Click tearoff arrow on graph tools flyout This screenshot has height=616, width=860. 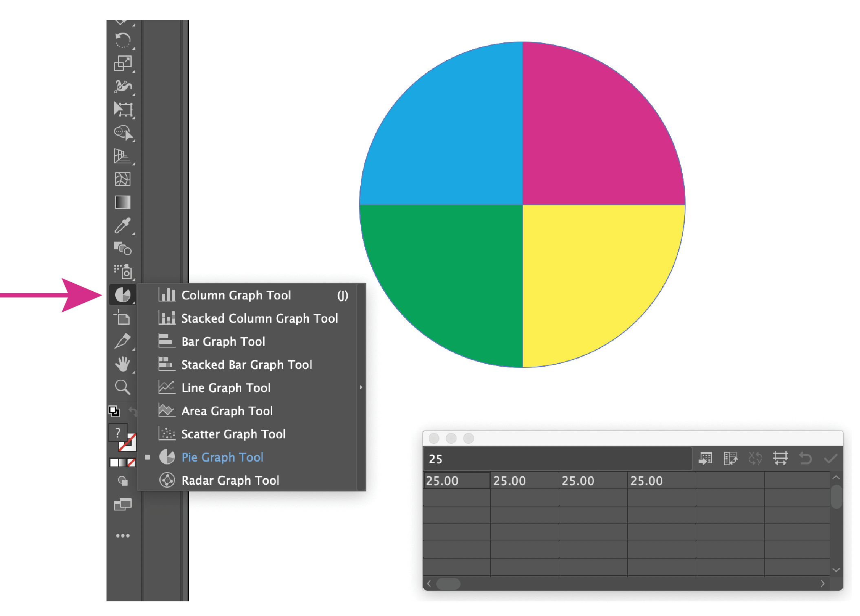pos(361,387)
